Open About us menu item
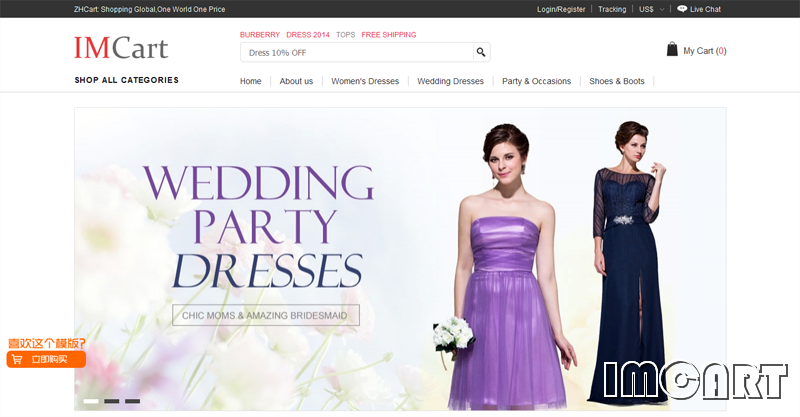The height and width of the screenshot is (417, 800). (296, 81)
